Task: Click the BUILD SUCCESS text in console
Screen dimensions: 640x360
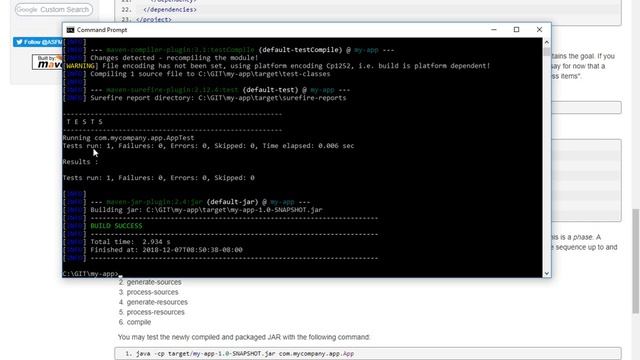Action: (x=116, y=226)
